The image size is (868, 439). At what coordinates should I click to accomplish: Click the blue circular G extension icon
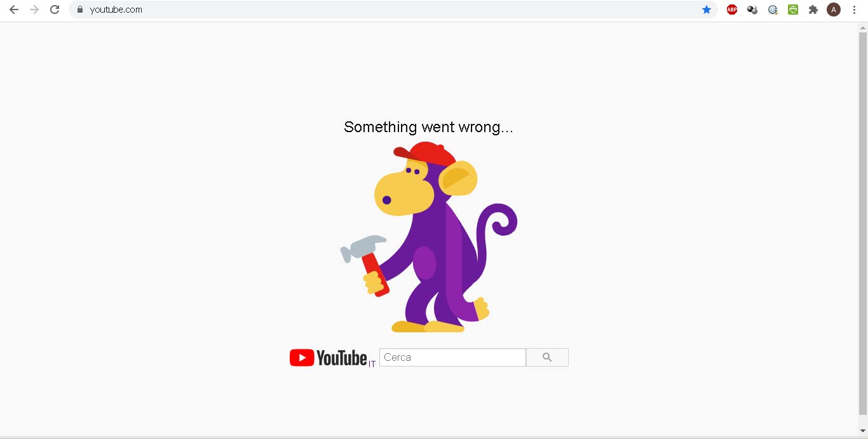tap(773, 10)
